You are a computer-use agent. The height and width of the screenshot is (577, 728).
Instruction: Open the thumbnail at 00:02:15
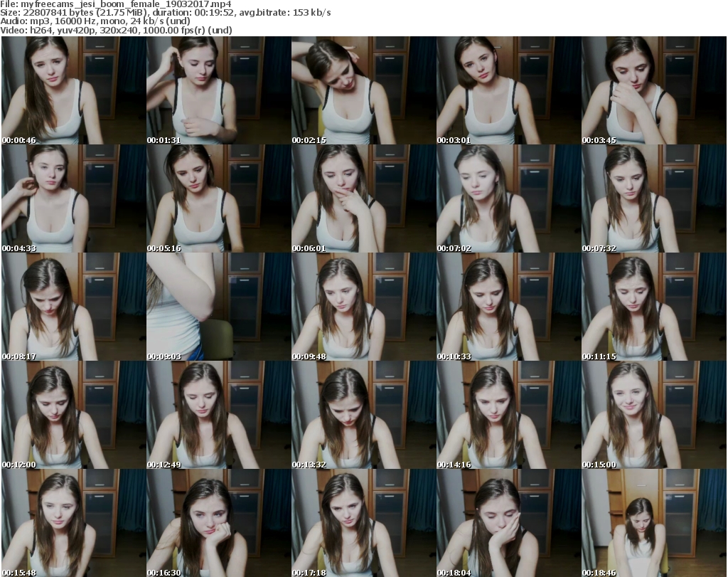363,90
